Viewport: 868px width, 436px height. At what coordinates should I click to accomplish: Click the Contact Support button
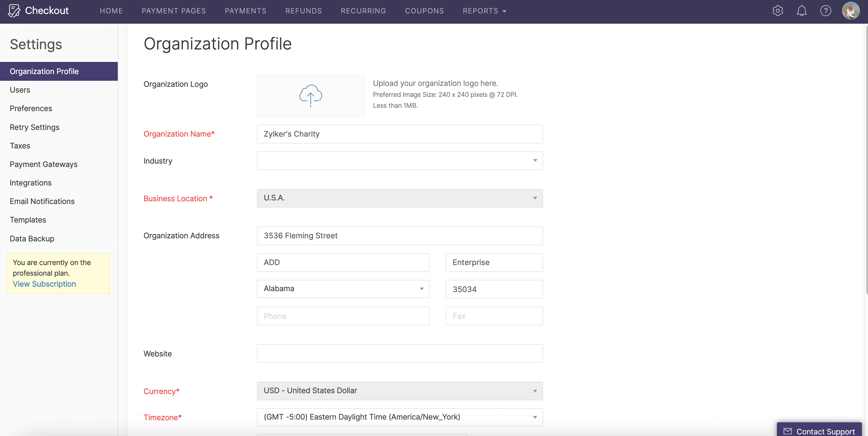tap(819, 430)
